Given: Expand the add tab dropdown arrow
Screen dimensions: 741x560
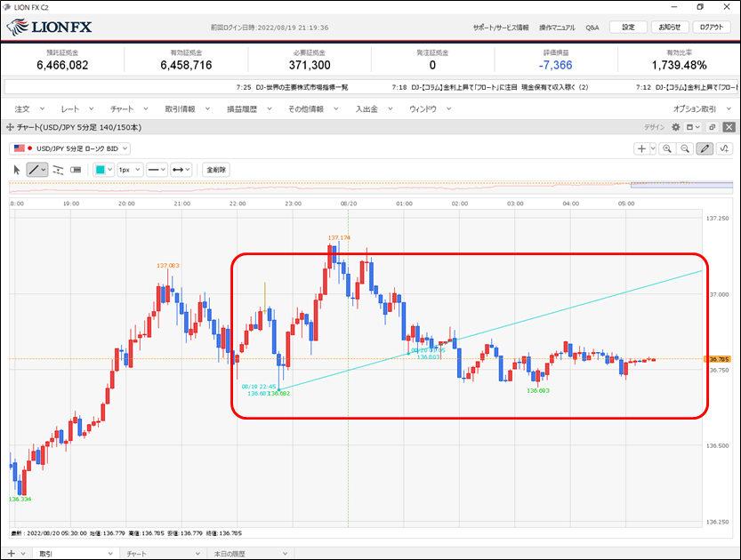Looking at the screenshot, I should click(23, 554).
